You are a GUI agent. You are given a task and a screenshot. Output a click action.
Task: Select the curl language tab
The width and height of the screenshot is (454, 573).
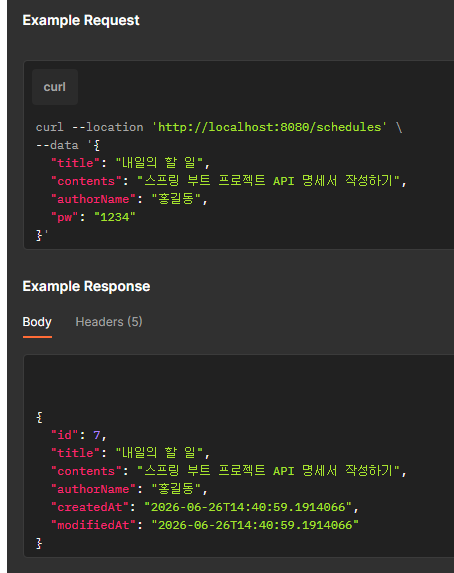[x=55, y=87]
